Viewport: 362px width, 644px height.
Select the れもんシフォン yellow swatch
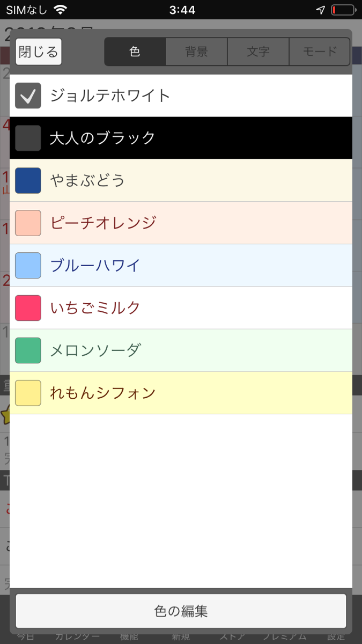coord(27,392)
